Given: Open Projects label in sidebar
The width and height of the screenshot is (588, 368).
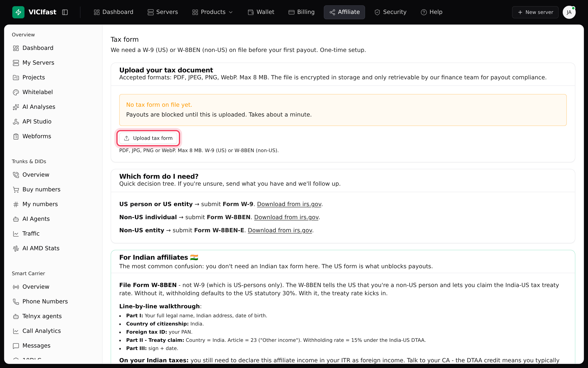Looking at the screenshot, I should pos(33,77).
